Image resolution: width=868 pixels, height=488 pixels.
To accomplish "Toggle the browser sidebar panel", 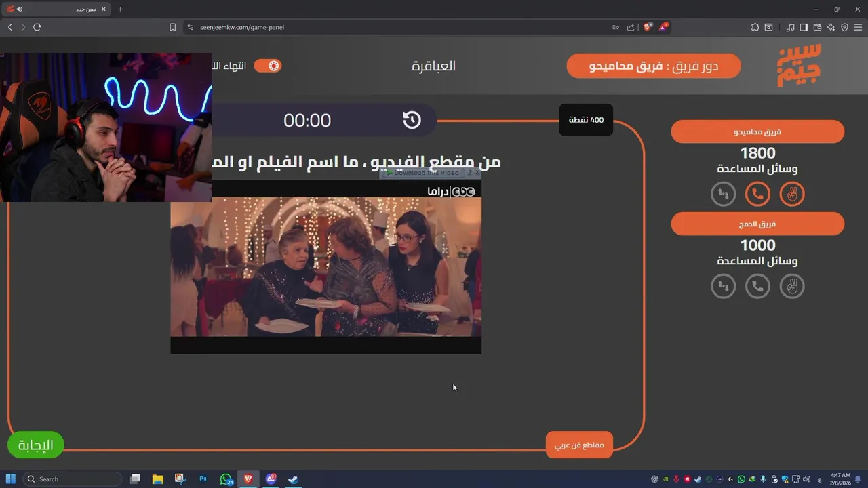I will pyautogui.click(x=804, y=27).
